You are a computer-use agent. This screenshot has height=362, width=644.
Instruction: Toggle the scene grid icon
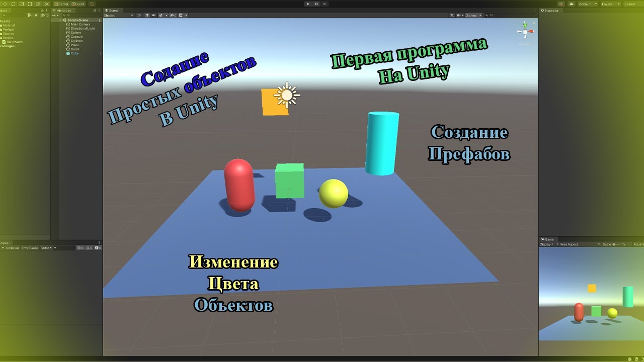click(x=181, y=16)
